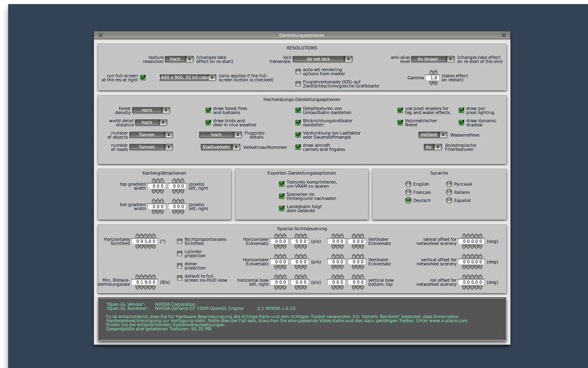The image size is (588, 368).
Task: Open the Verkehrsaufkommen Stadtverkehr dropdown
Action: pyautogui.click(x=220, y=147)
